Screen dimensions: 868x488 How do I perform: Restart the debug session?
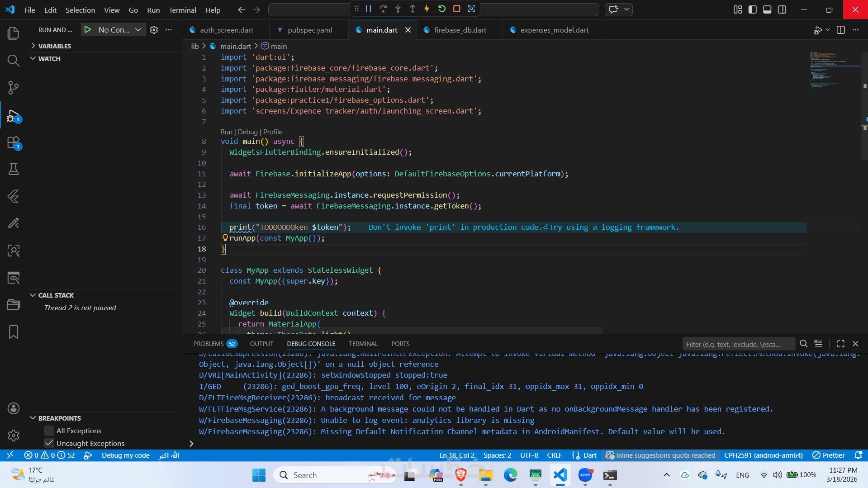[442, 9]
